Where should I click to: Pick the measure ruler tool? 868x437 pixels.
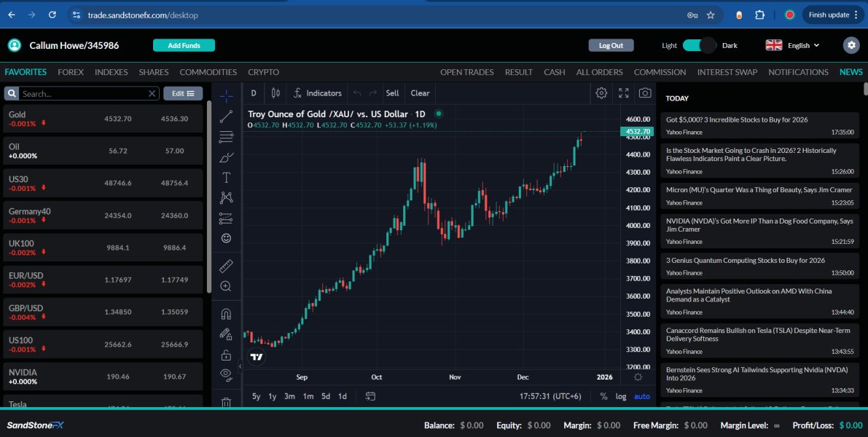(226, 266)
